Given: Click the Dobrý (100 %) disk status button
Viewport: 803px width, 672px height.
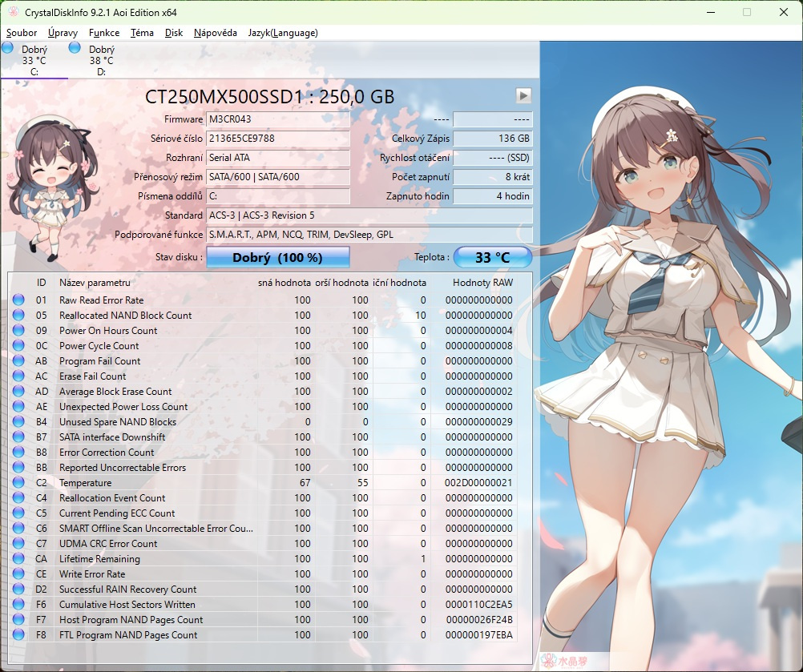Looking at the screenshot, I should (x=278, y=257).
